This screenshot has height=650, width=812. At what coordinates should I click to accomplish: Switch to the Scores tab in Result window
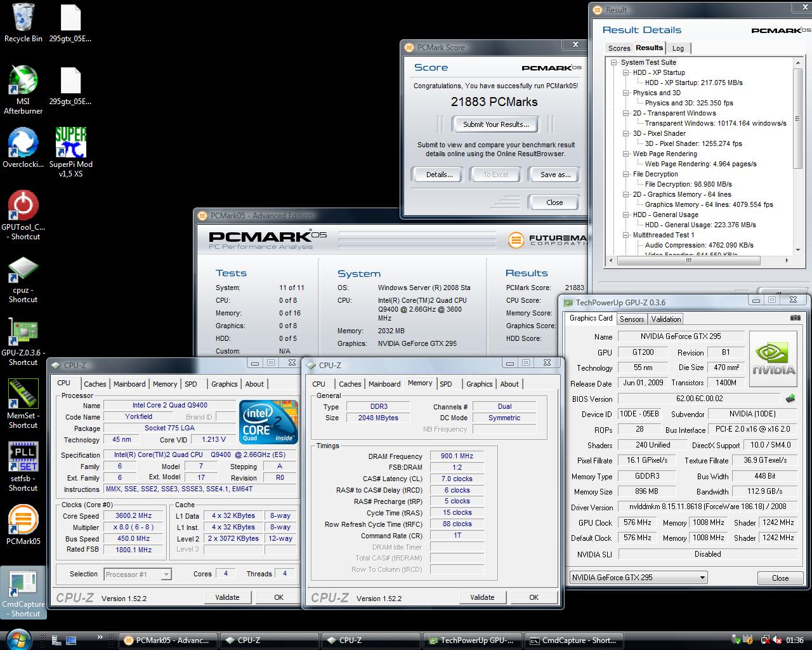pos(619,48)
